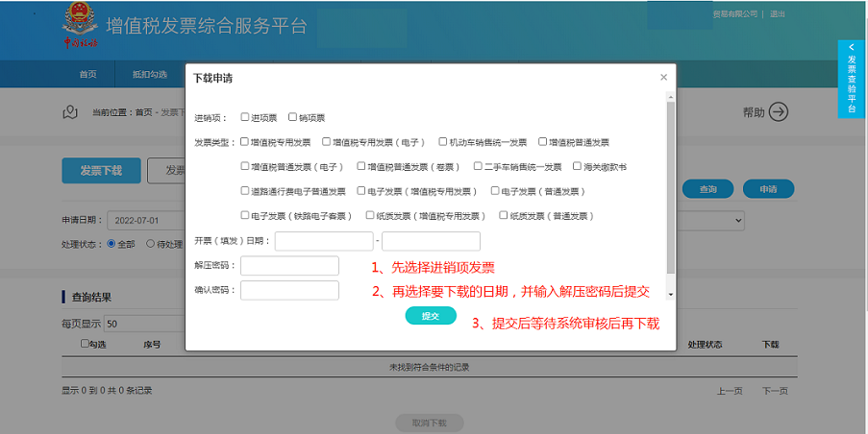Enable 机动车销售统一发票 checkbox

443,142
